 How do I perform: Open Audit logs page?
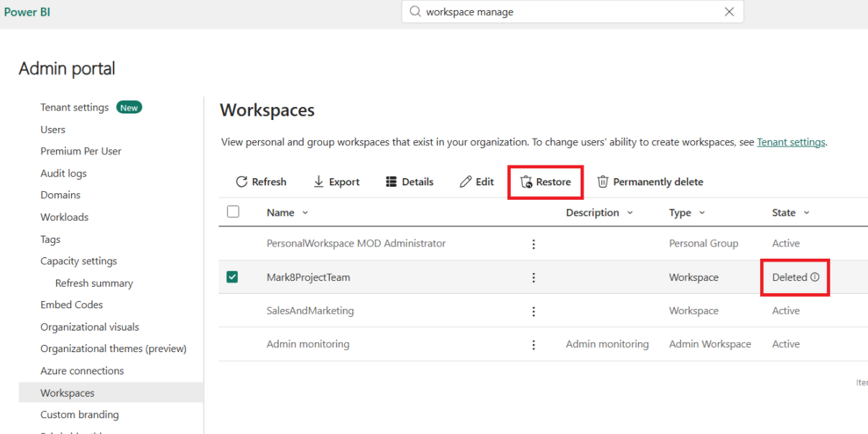coord(63,173)
